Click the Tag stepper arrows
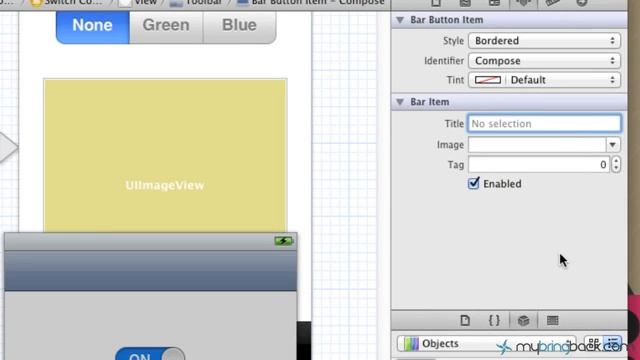This screenshot has height=360, width=640. pyautogui.click(x=616, y=164)
